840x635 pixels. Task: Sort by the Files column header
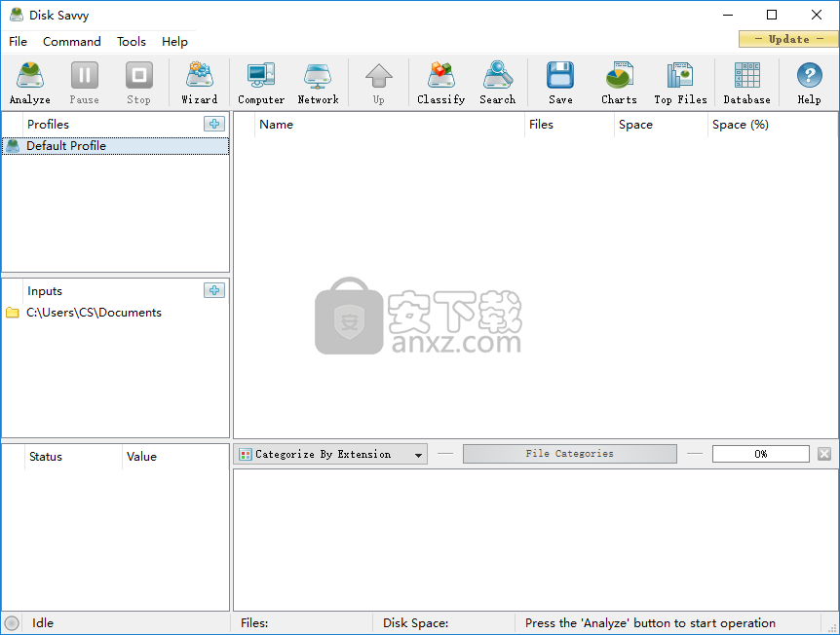[x=569, y=125]
